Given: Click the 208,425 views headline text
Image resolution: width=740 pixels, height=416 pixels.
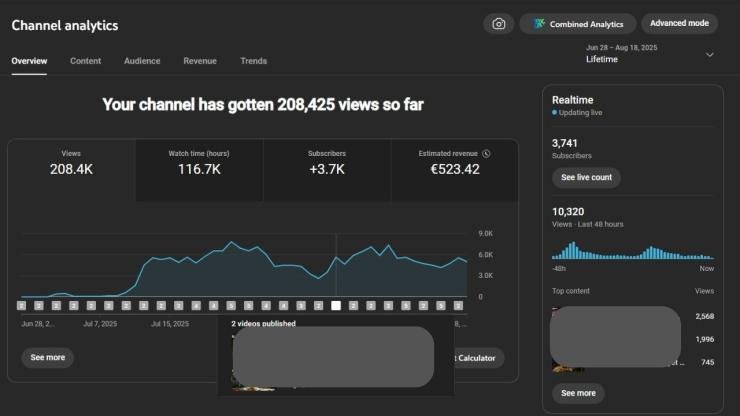Looking at the screenshot, I should click(263, 105).
